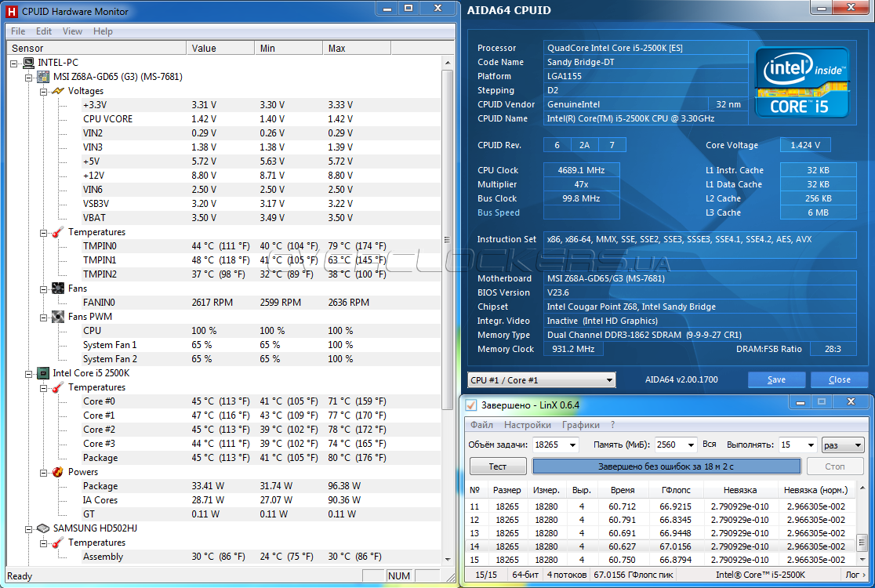Click the motherboard Temperatures thermometer icon
The image size is (875, 588).
(58, 232)
